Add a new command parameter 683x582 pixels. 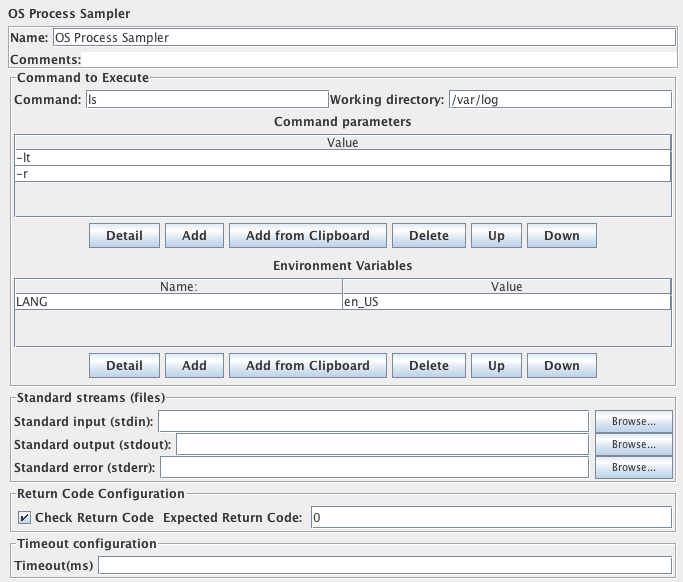click(x=194, y=236)
